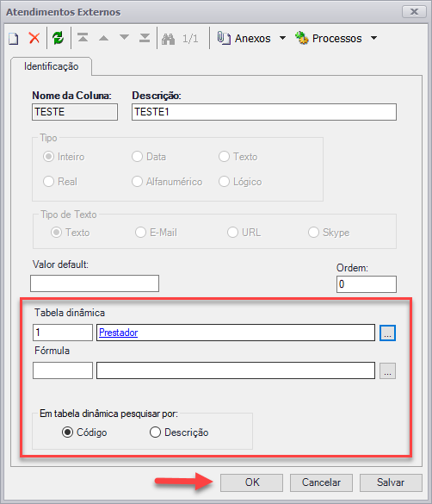
Task: Go to first record arrow icon
Action: (83, 38)
